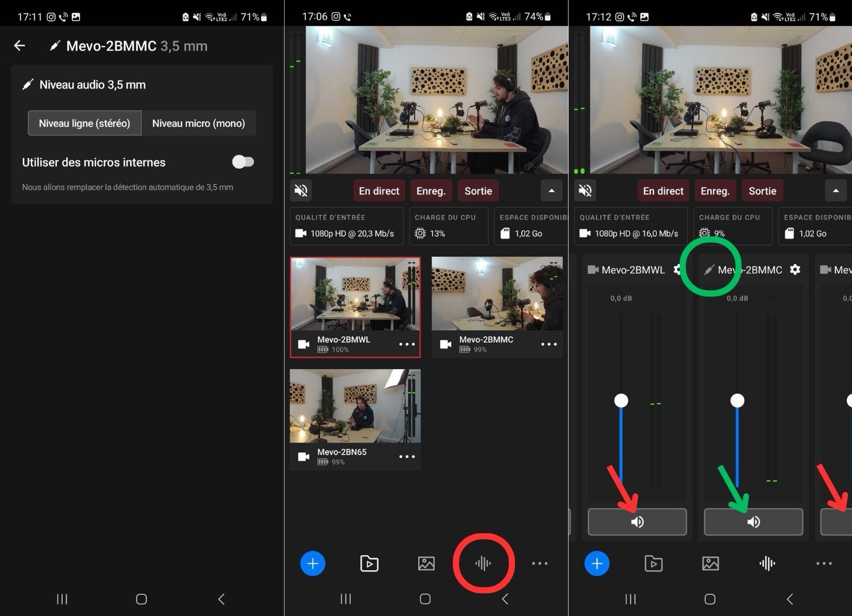Select the Mevo-2BN65 camera thumbnail
Screen dimensions: 852x616
(x=355, y=406)
